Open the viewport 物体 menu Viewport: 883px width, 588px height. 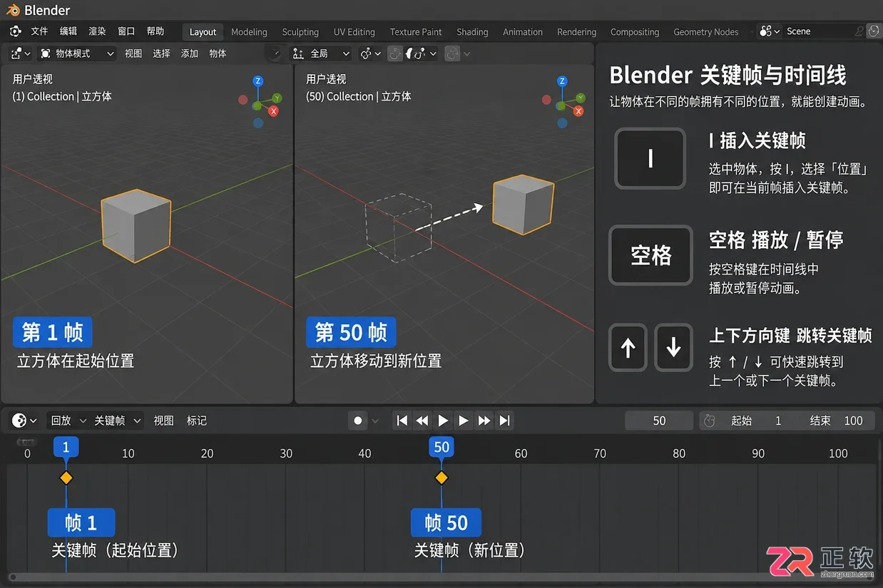coord(218,53)
